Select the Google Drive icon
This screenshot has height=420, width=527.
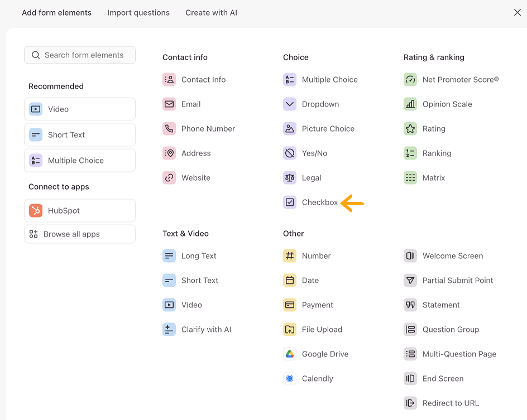[x=290, y=354]
